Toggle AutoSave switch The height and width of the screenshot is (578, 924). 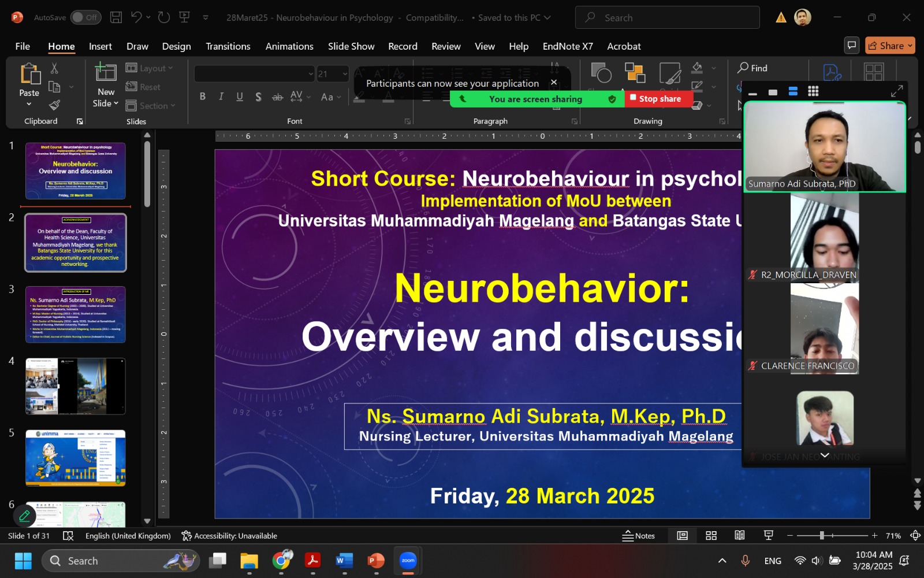pos(85,17)
